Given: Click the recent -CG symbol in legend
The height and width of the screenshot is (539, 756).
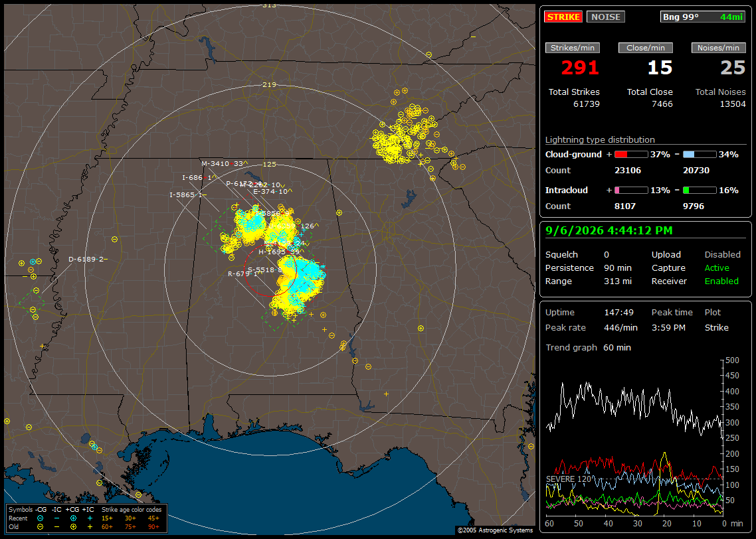Looking at the screenshot, I should [40, 518].
